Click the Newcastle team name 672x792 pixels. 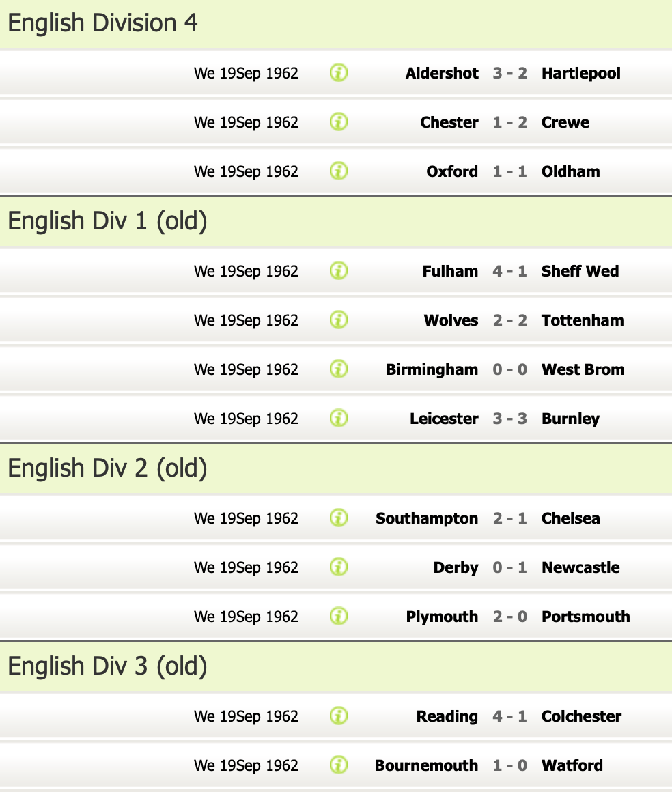pos(580,567)
